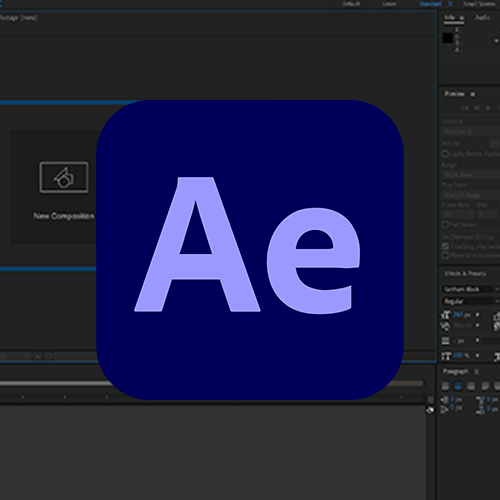
Task: Open the Regular font style dropdown
Action: pos(470,301)
